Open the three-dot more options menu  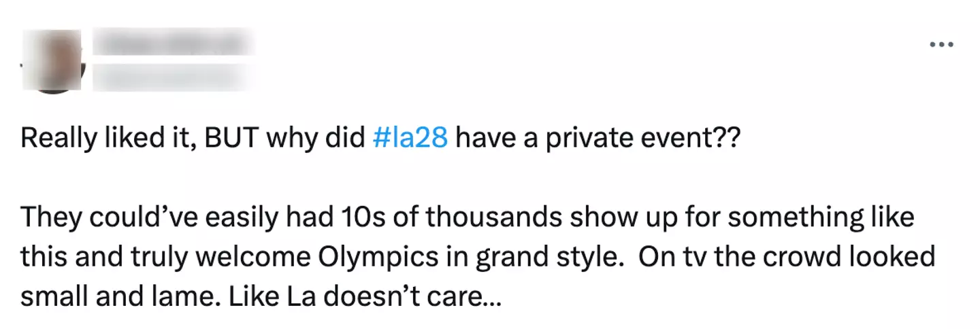point(941,46)
